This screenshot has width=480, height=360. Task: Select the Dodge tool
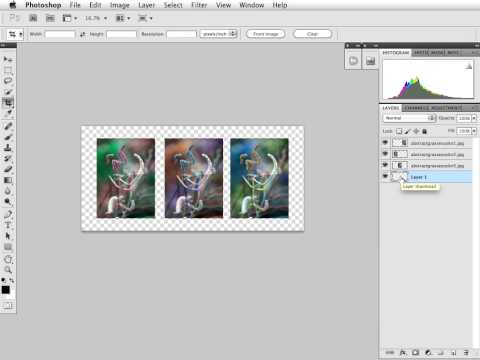8,202
